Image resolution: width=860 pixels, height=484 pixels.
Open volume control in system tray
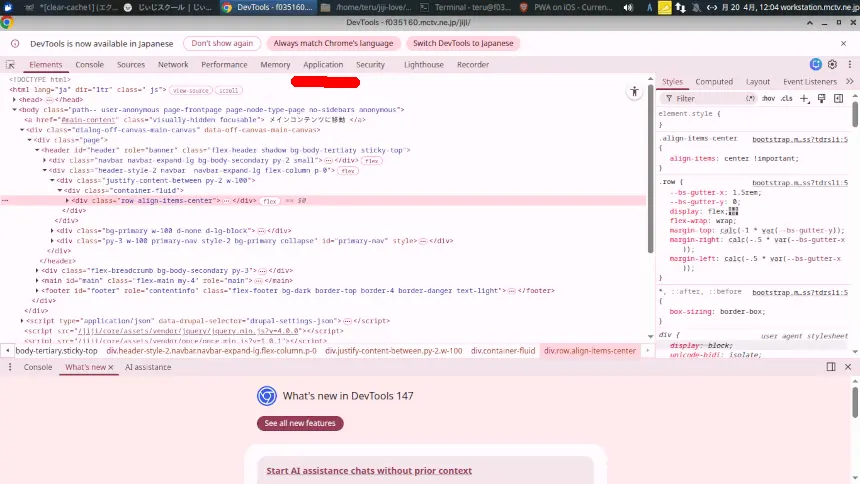point(628,7)
